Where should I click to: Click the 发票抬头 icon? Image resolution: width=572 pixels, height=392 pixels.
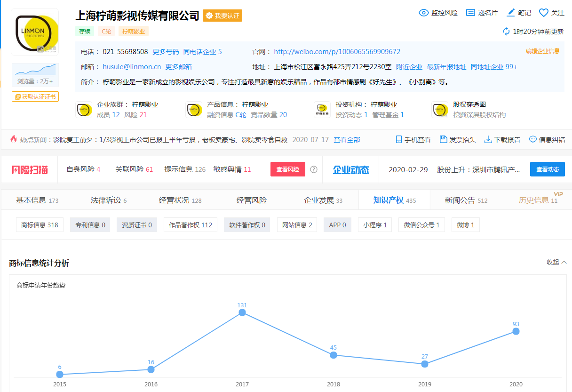point(443,139)
